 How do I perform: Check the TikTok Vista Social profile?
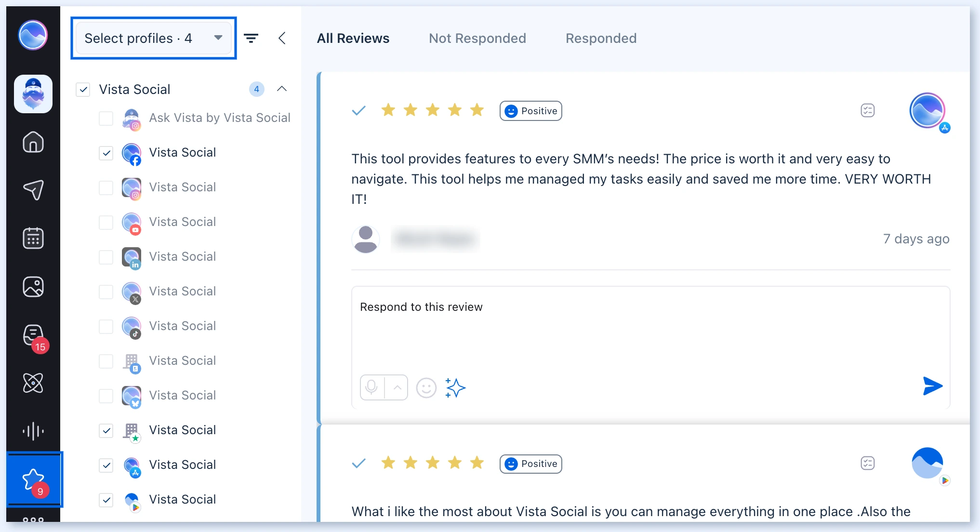tap(106, 327)
